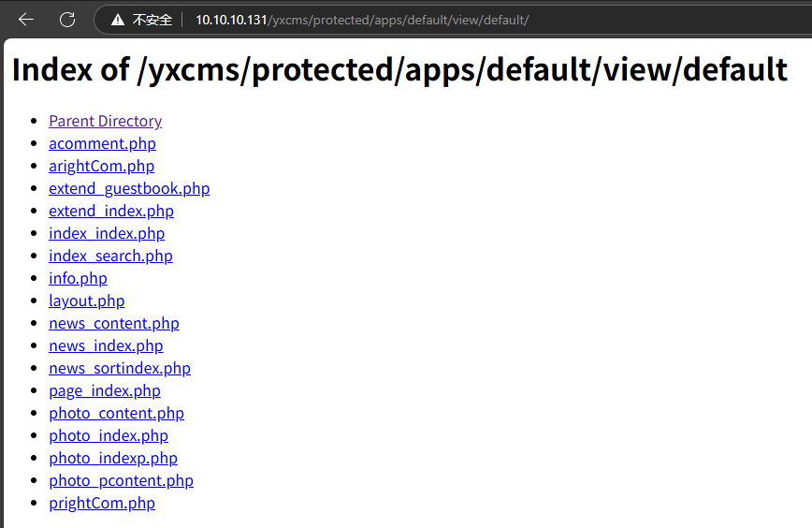Open arightCom.php file link
Image resolution: width=812 pixels, height=528 pixels.
pyautogui.click(x=101, y=166)
